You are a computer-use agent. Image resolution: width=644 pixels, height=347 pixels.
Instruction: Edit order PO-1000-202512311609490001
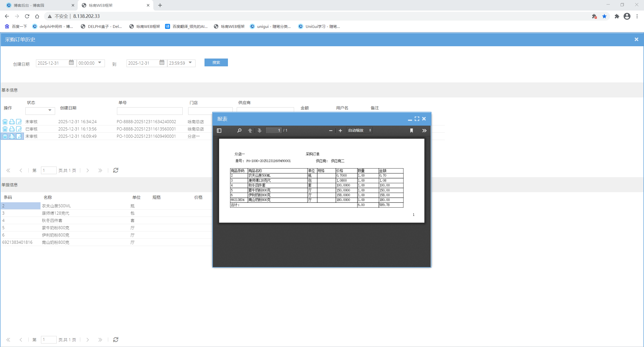(19, 136)
